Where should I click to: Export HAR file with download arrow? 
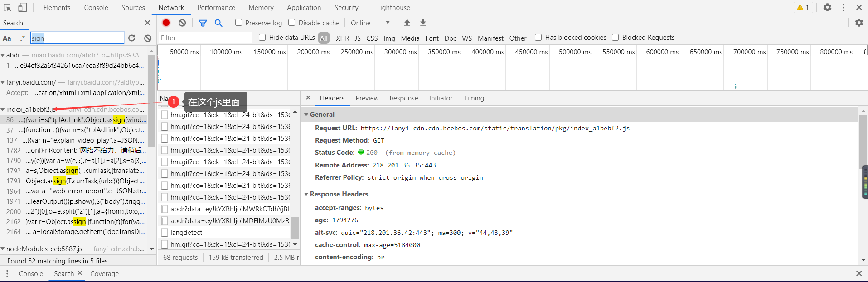(x=423, y=23)
